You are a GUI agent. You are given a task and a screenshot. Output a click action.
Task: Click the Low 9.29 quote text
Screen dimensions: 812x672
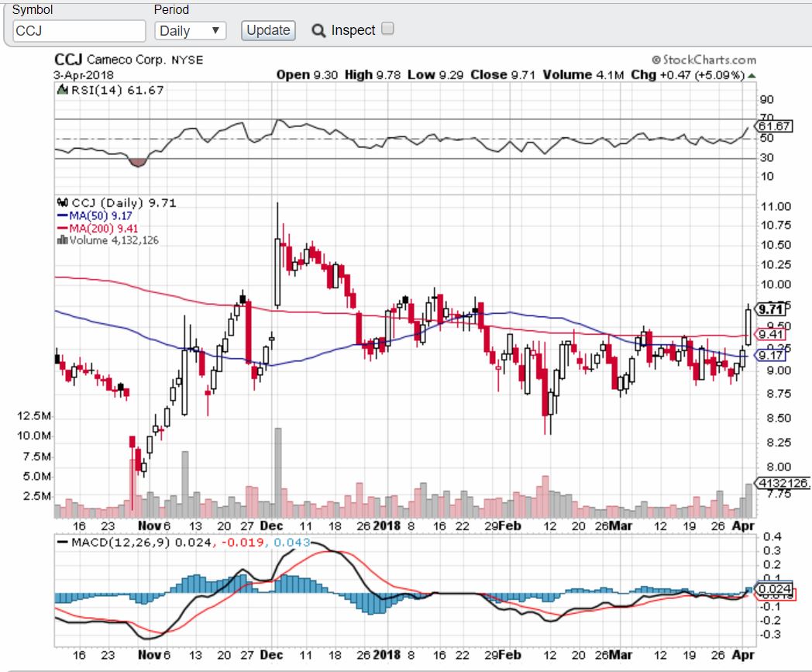click(x=435, y=75)
